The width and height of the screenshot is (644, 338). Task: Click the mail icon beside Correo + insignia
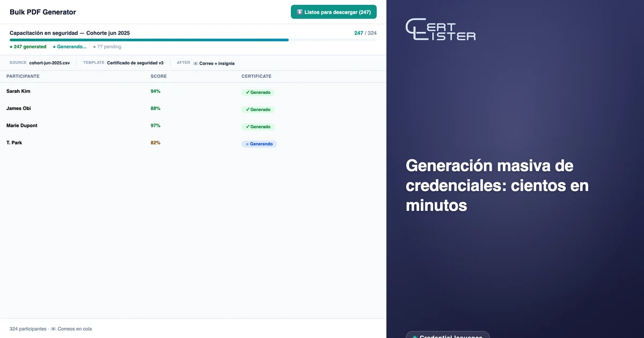[195, 63]
